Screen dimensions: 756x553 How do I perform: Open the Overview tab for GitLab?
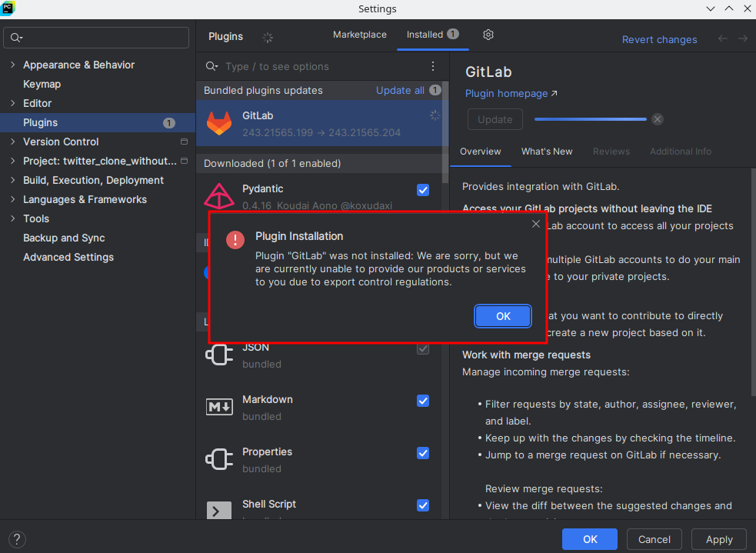click(x=480, y=152)
